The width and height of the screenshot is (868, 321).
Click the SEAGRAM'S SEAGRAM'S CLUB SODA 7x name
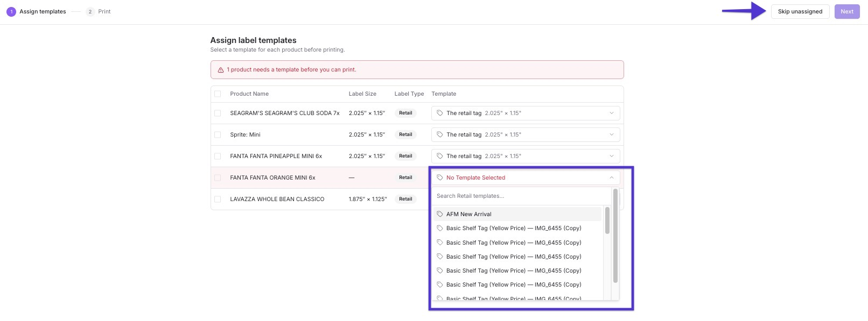285,113
